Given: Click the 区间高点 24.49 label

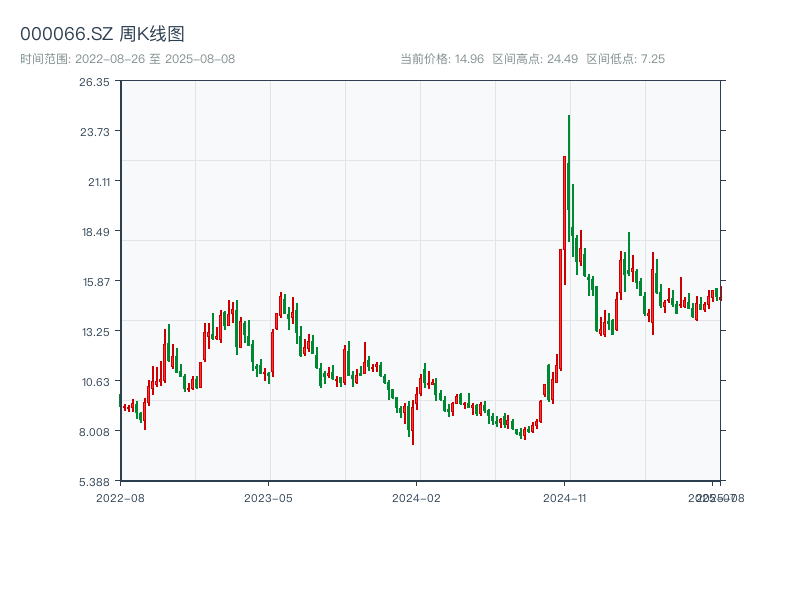Looking at the screenshot, I should 535,59.
